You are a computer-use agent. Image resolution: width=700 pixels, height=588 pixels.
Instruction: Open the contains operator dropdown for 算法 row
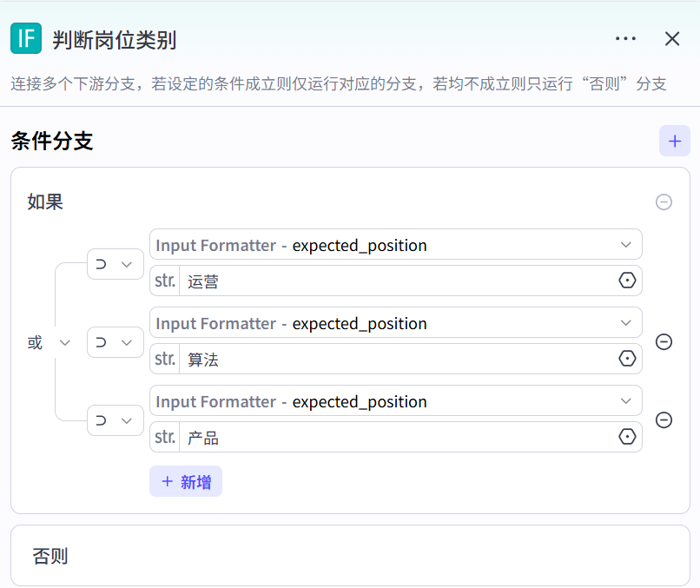click(116, 342)
